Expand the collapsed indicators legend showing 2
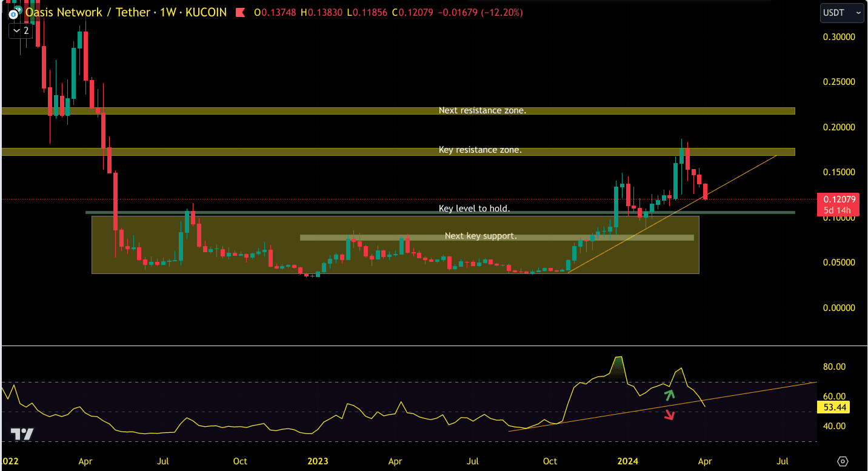This screenshot has width=868, height=471. [21, 30]
